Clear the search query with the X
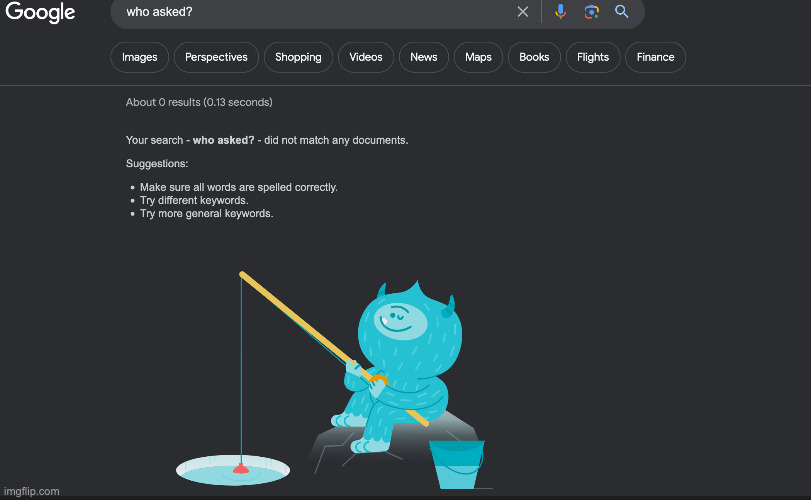The height and width of the screenshot is (500, 811). (522, 12)
